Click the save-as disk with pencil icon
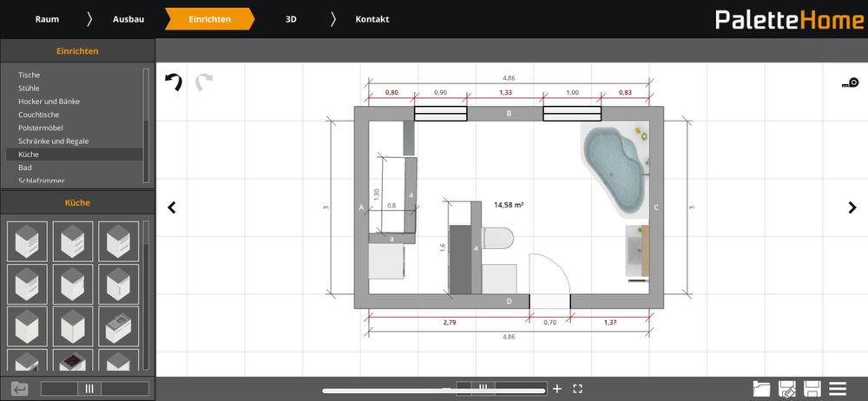Image resolution: width=868 pixels, height=401 pixels. pos(787,389)
